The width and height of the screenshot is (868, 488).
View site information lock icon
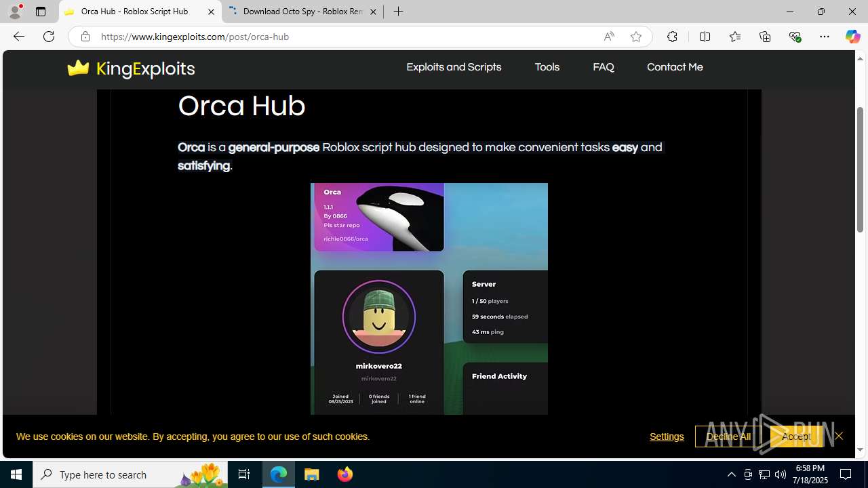(85, 37)
